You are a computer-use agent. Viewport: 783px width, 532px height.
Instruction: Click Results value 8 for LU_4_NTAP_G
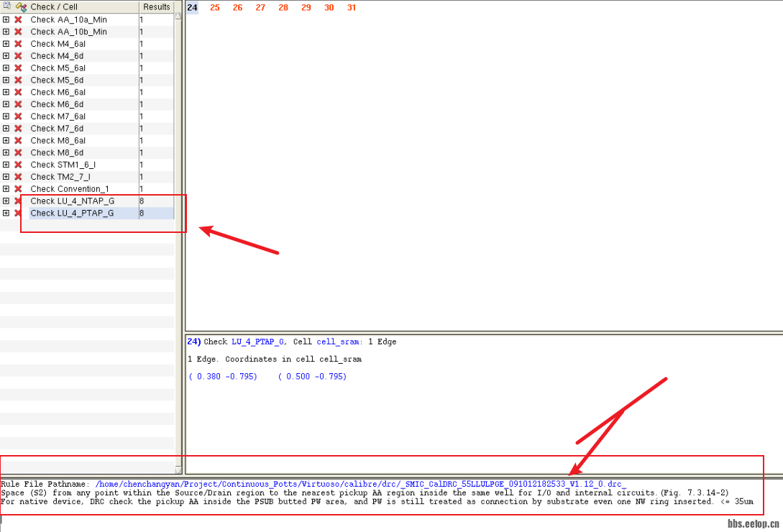coord(142,201)
